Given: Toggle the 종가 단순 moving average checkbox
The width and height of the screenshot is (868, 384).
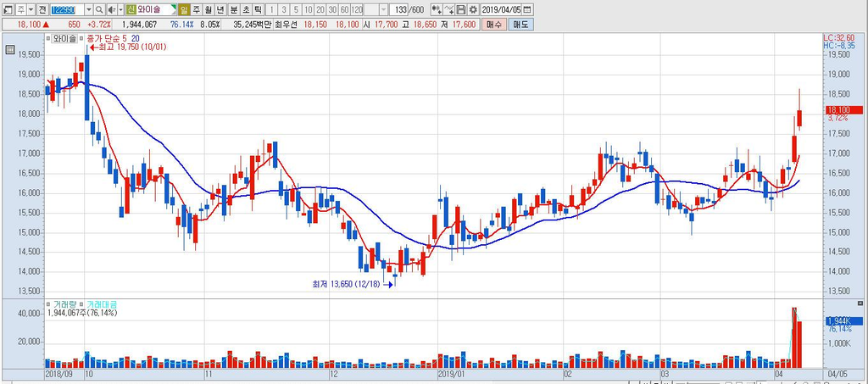Looking at the screenshot, I should tap(82, 39).
